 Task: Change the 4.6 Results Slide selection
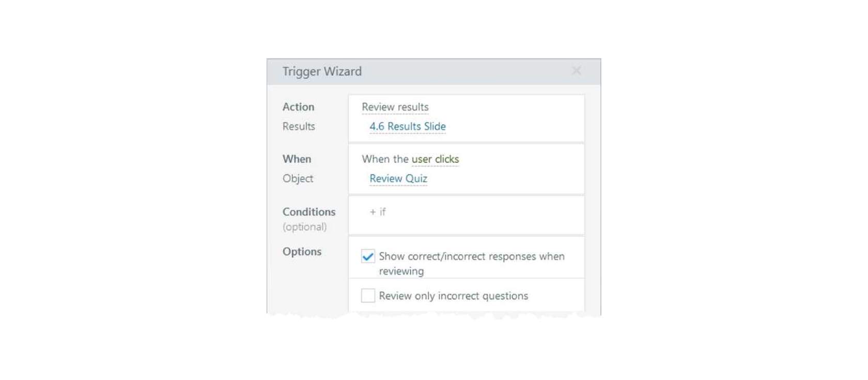(408, 126)
